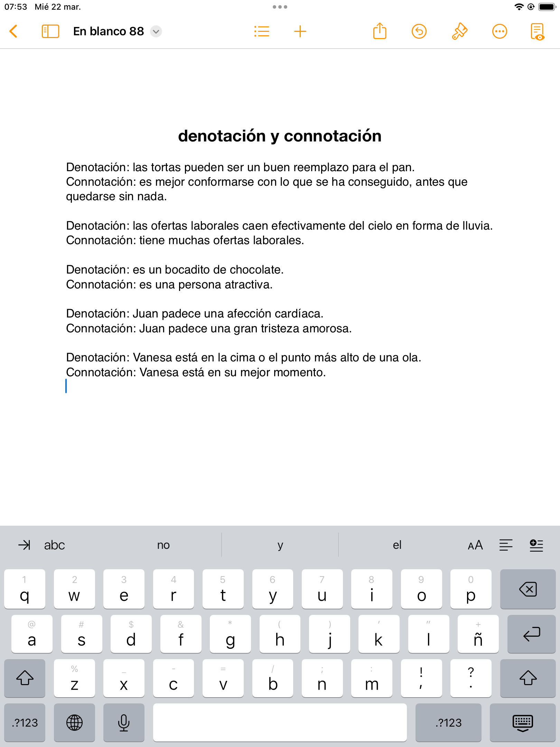Open the Format paintbrush panel

tap(460, 31)
